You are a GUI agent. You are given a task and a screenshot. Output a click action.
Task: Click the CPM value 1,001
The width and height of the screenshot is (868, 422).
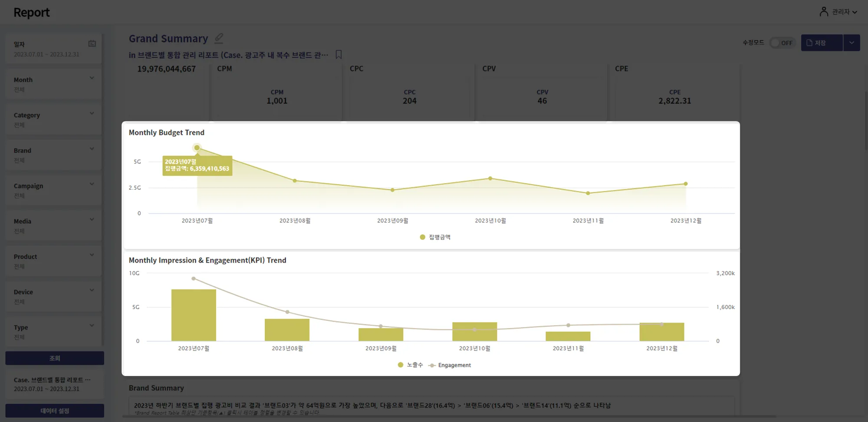click(277, 101)
